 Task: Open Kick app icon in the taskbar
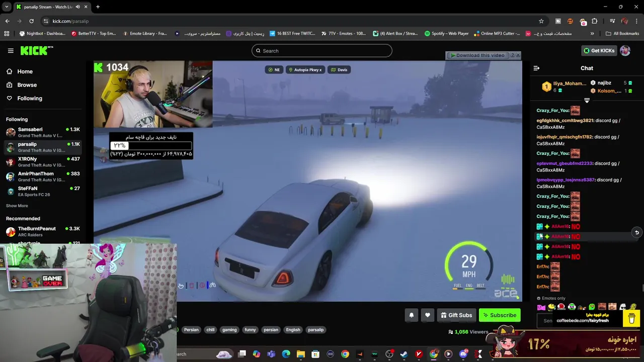[478, 354]
